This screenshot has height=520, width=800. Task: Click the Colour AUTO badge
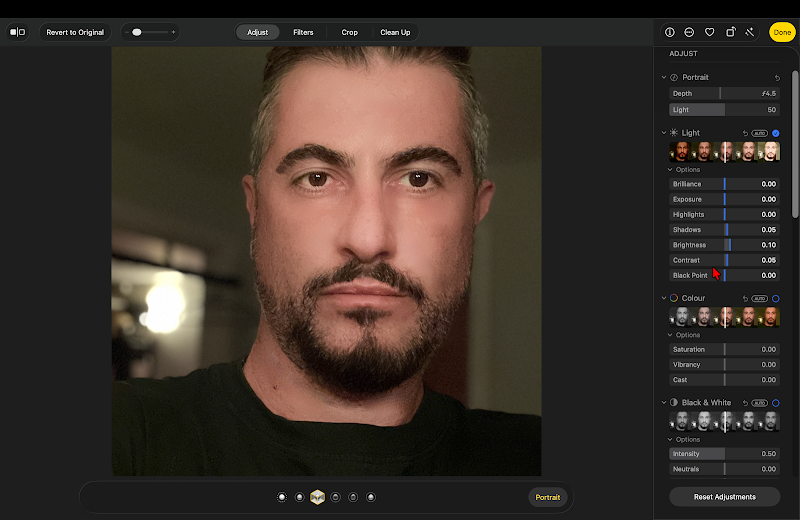pyautogui.click(x=760, y=299)
